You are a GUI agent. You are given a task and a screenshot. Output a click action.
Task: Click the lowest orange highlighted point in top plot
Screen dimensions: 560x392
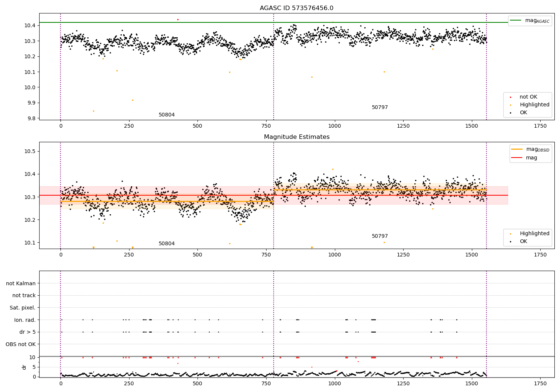pos(93,111)
